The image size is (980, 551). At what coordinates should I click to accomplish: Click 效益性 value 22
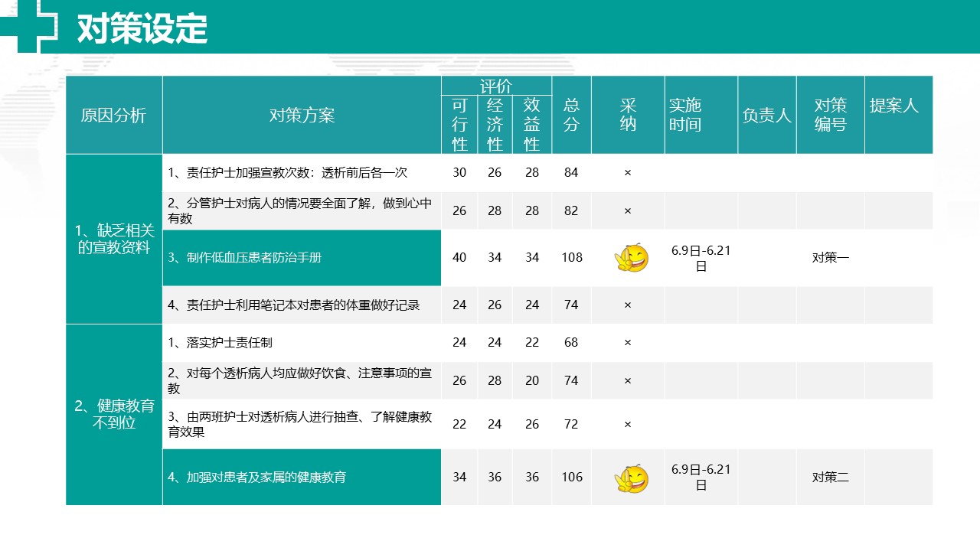tap(532, 343)
